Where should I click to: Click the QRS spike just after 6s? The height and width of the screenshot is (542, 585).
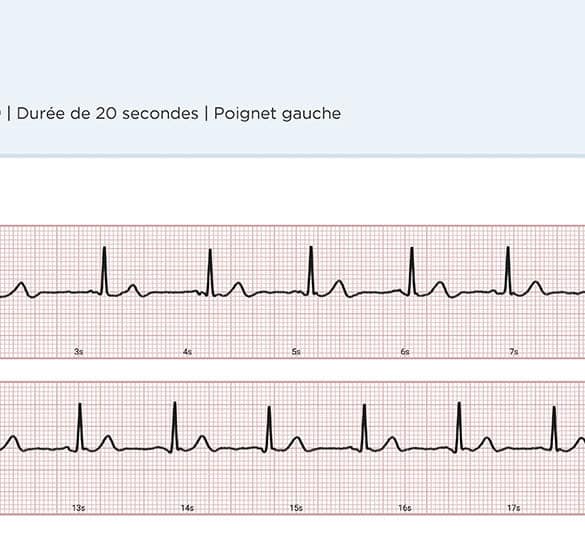pos(412,272)
